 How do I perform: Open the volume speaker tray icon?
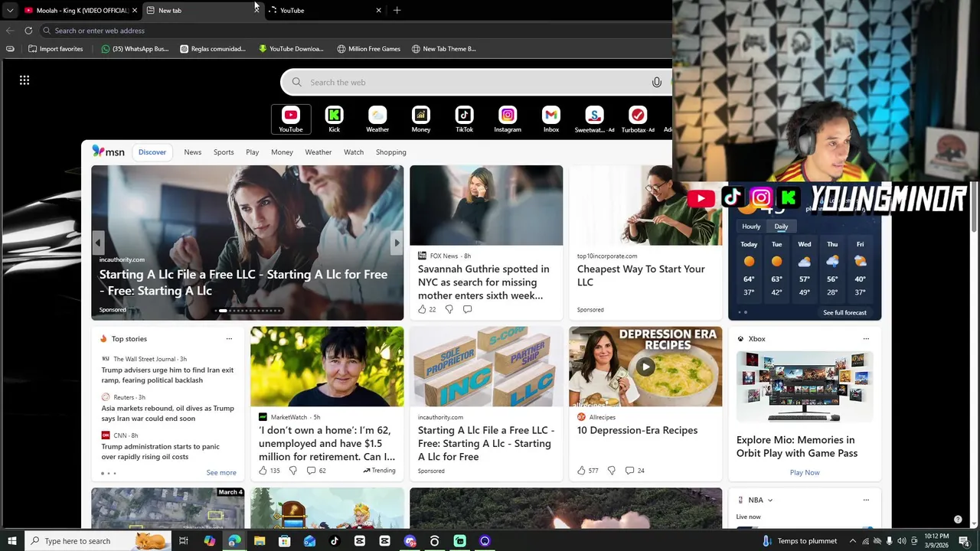tap(901, 541)
